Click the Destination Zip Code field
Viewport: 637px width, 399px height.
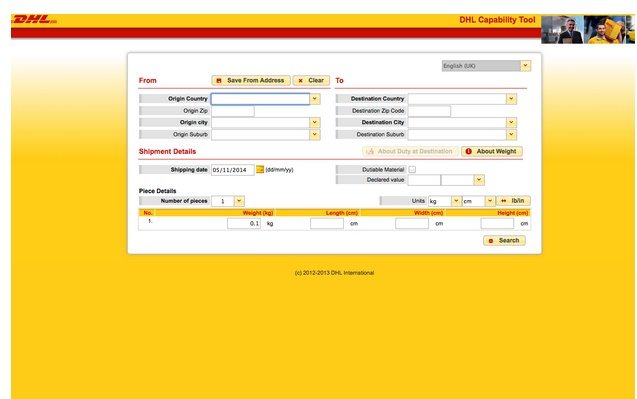pos(429,111)
